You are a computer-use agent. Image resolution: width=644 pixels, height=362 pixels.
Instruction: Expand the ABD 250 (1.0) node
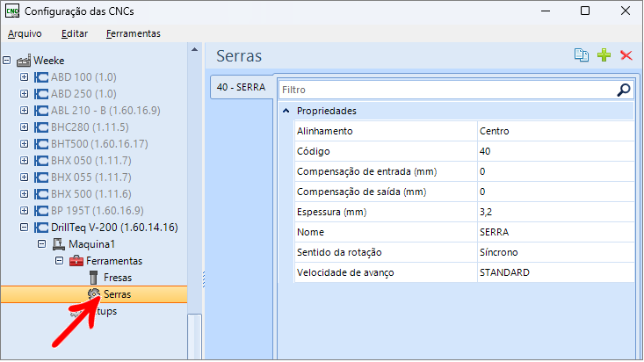click(x=25, y=94)
